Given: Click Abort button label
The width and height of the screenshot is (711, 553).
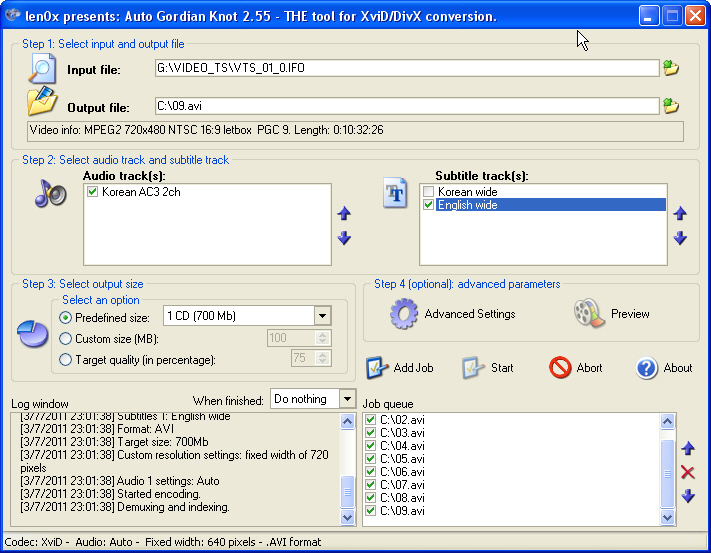Looking at the screenshot, I should 589,368.
